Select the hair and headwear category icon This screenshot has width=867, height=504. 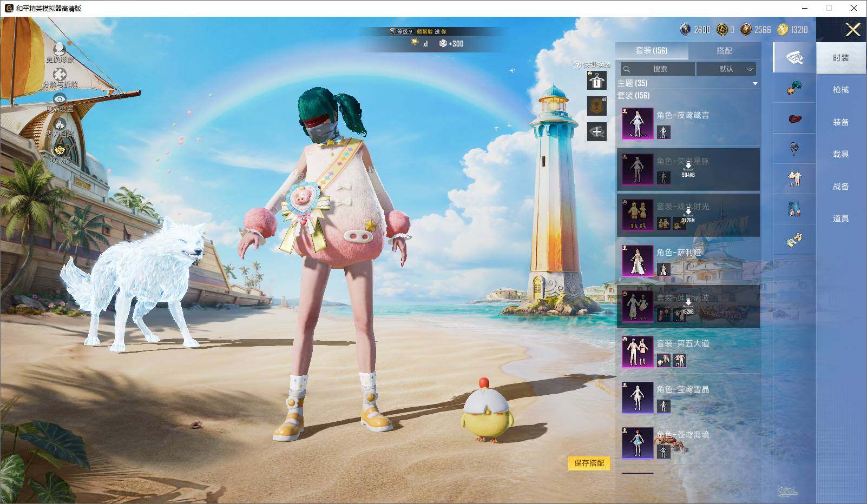pyautogui.click(x=794, y=88)
